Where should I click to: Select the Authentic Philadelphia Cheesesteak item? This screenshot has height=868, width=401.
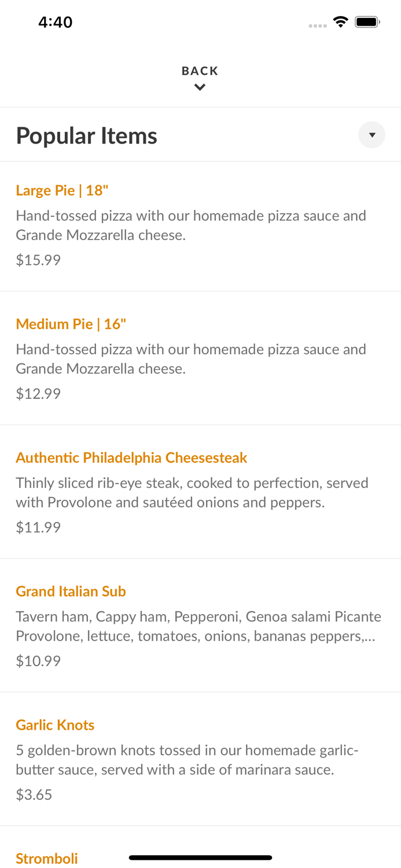point(131,458)
